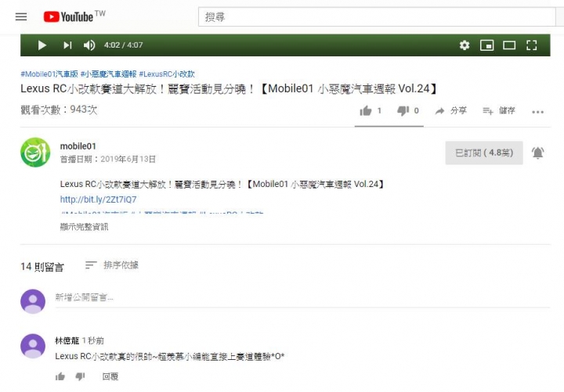Switch to miniplayer mode
This screenshot has height=392, width=564.
click(486, 45)
